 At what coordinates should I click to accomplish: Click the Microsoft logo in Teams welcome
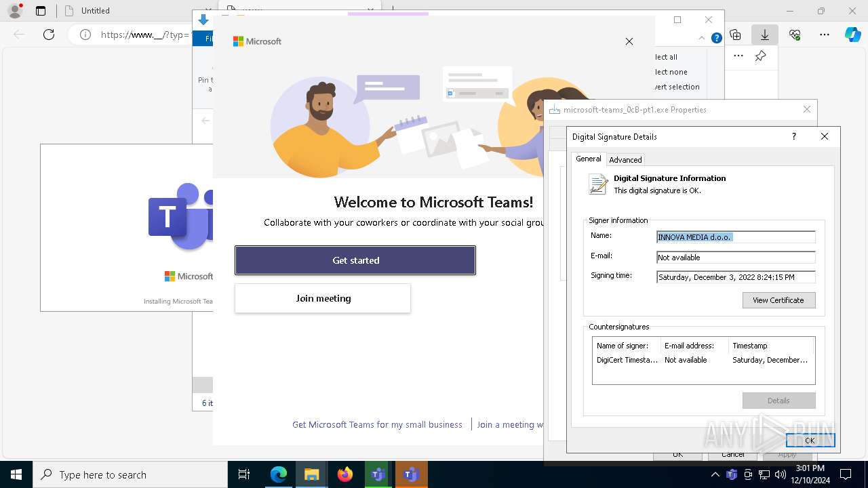pos(257,41)
